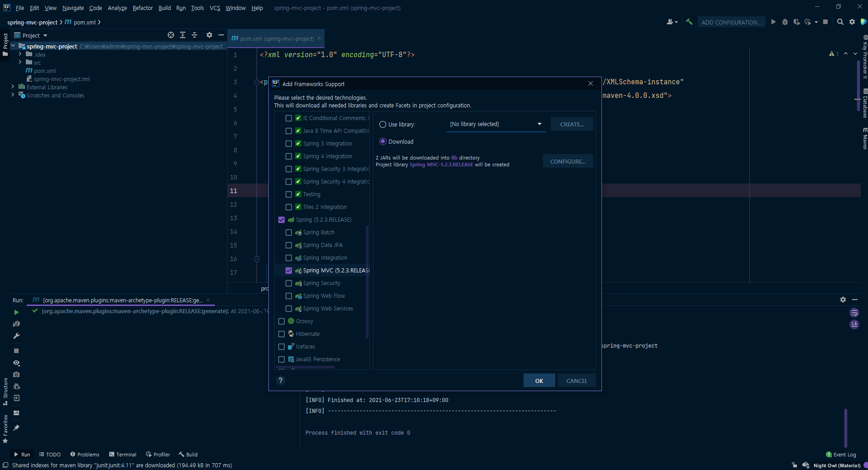This screenshot has width=868, height=470.
Task: Stop the running process in the top toolbar
Action: point(825,22)
